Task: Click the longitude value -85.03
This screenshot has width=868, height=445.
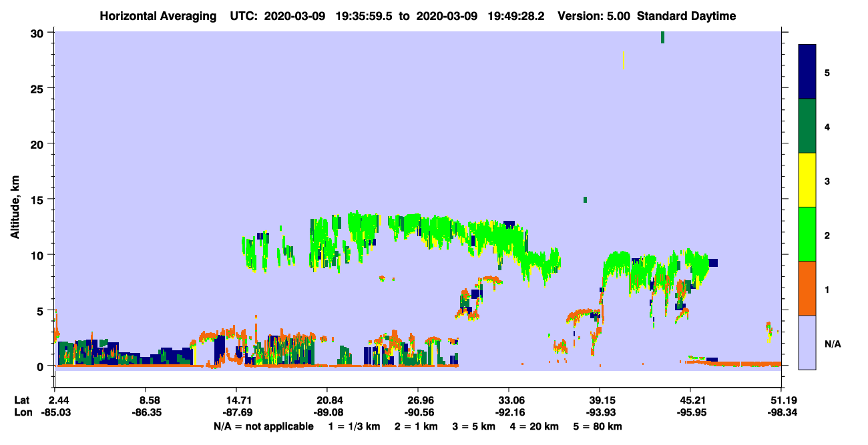Action: 55,413
